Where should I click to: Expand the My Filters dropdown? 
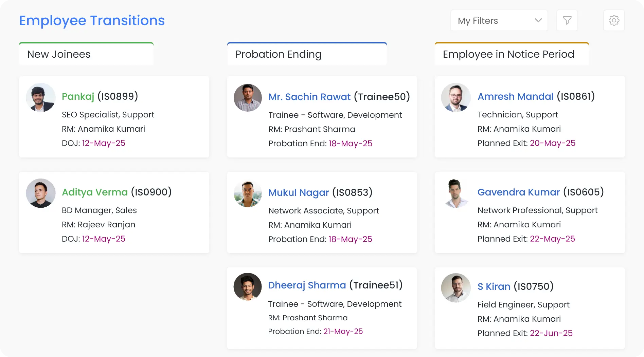tap(499, 21)
